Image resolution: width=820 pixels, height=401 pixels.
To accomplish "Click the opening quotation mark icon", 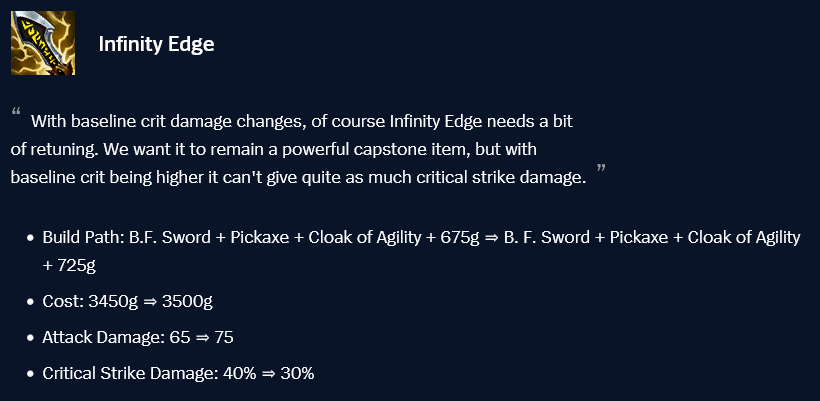I will click(x=16, y=112).
